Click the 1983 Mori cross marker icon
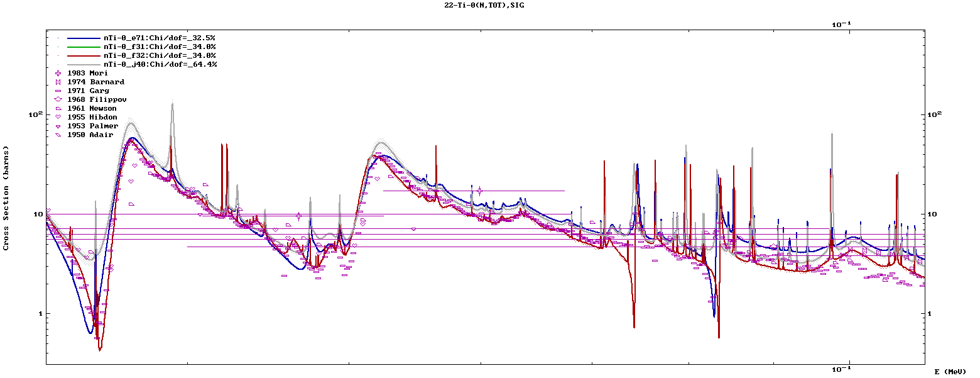The width and height of the screenshot is (980, 378). pyautogui.click(x=58, y=73)
